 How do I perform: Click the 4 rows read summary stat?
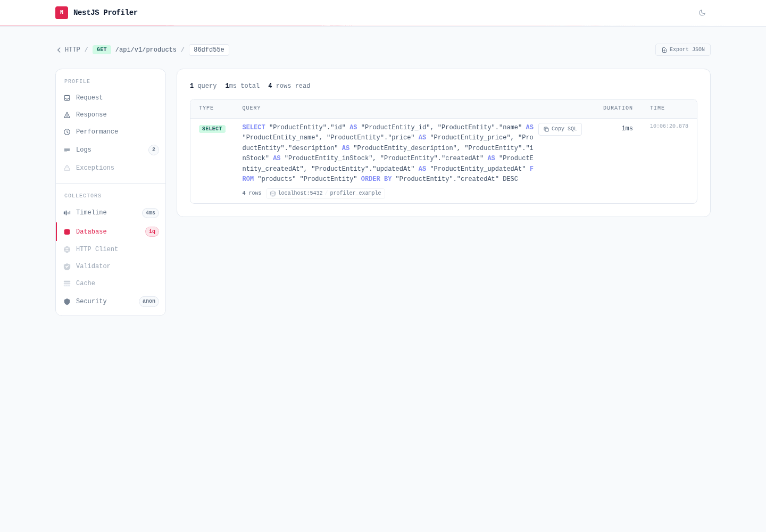click(x=289, y=86)
